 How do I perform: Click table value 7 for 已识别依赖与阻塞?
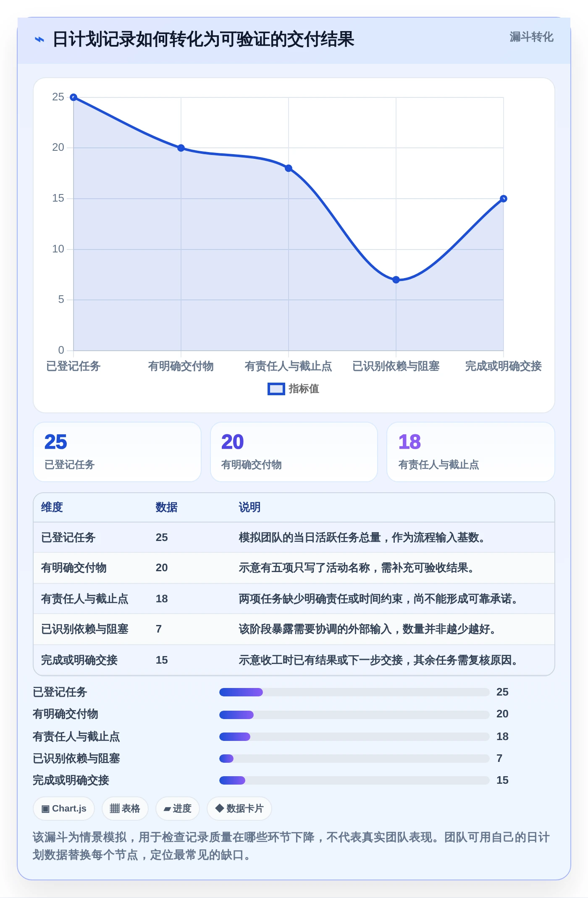pyautogui.click(x=159, y=629)
